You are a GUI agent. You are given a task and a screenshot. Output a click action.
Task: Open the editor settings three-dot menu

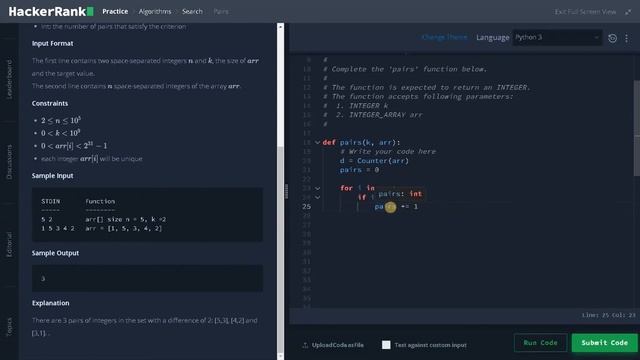[x=627, y=38]
